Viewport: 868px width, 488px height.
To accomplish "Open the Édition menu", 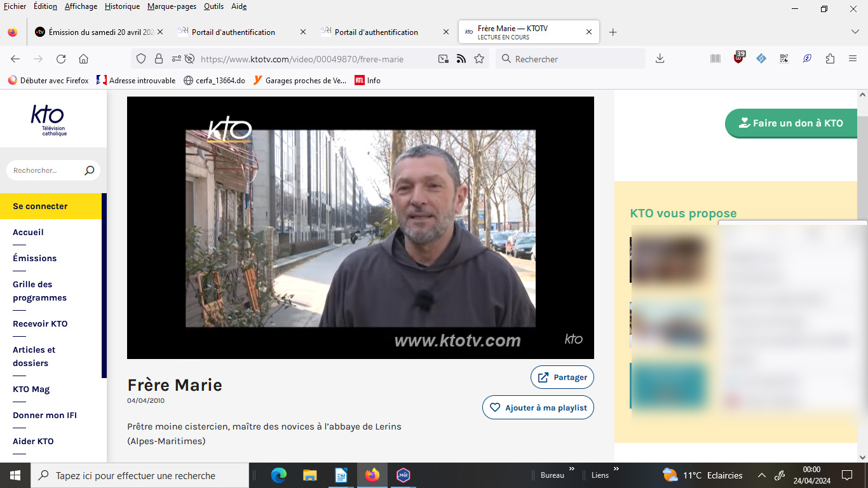I will (45, 6).
